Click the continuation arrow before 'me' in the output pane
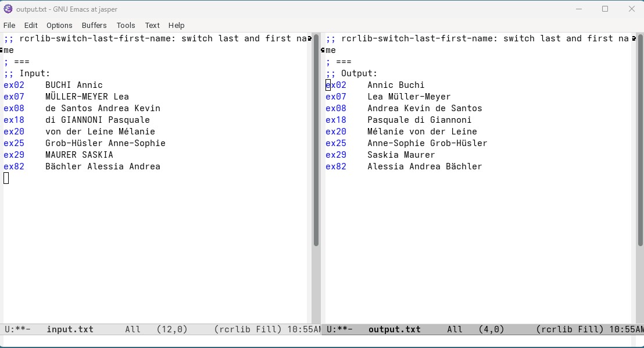The image size is (644, 348). point(323,50)
